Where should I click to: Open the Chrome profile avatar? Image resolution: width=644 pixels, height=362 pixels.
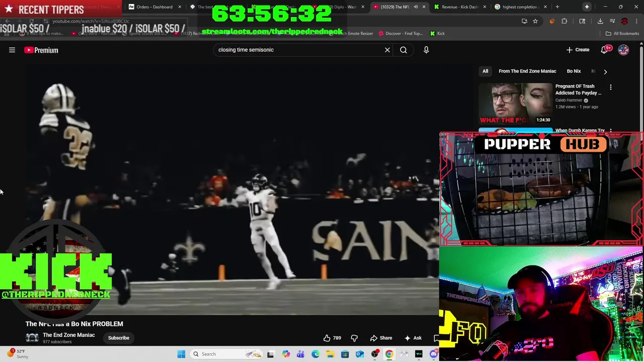(x=624, y=21)
